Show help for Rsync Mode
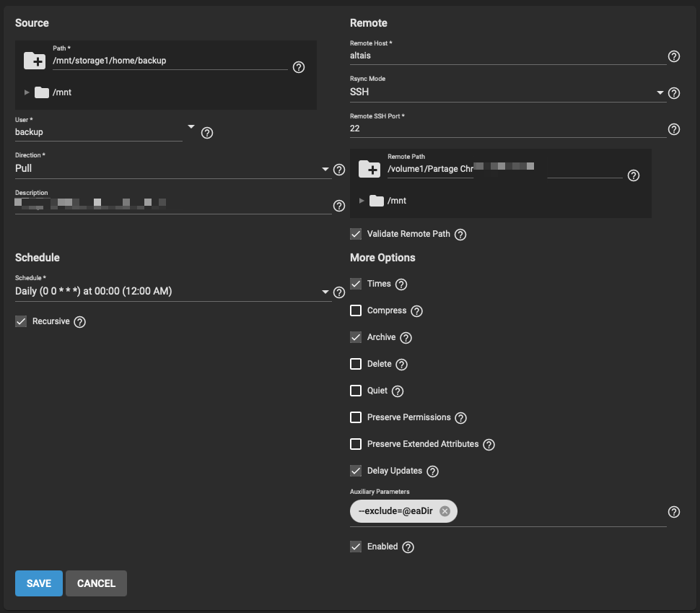 coord(674,93)
